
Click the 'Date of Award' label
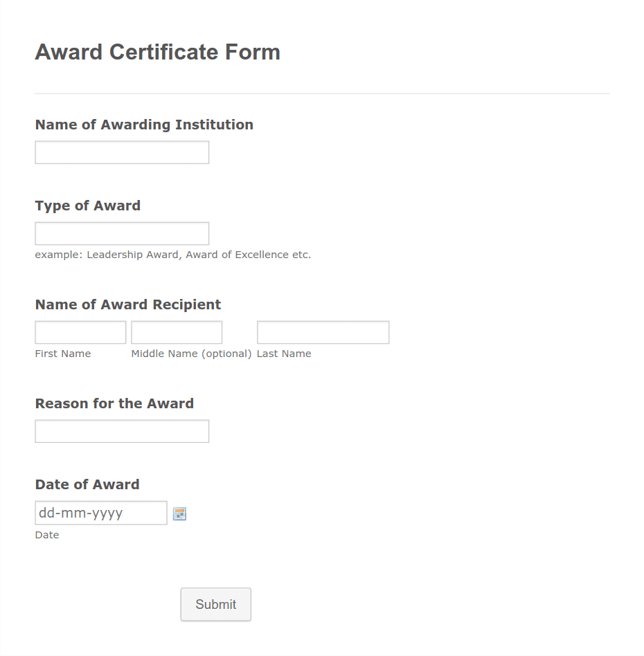pyautogui.click(x=87, y=484)
